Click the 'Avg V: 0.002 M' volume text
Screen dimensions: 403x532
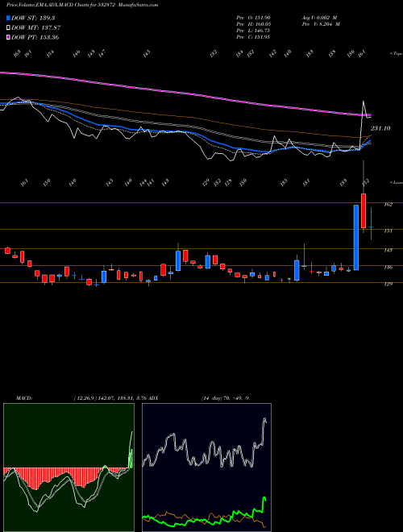319,18
